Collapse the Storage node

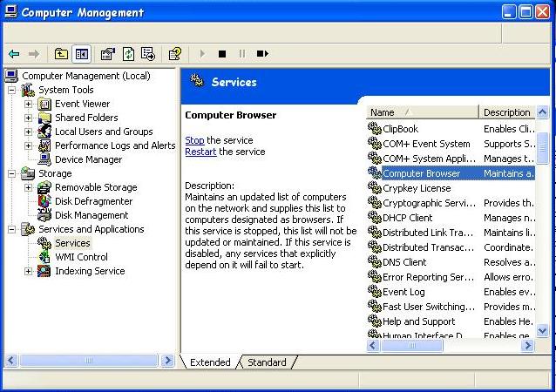click(11, 173)
